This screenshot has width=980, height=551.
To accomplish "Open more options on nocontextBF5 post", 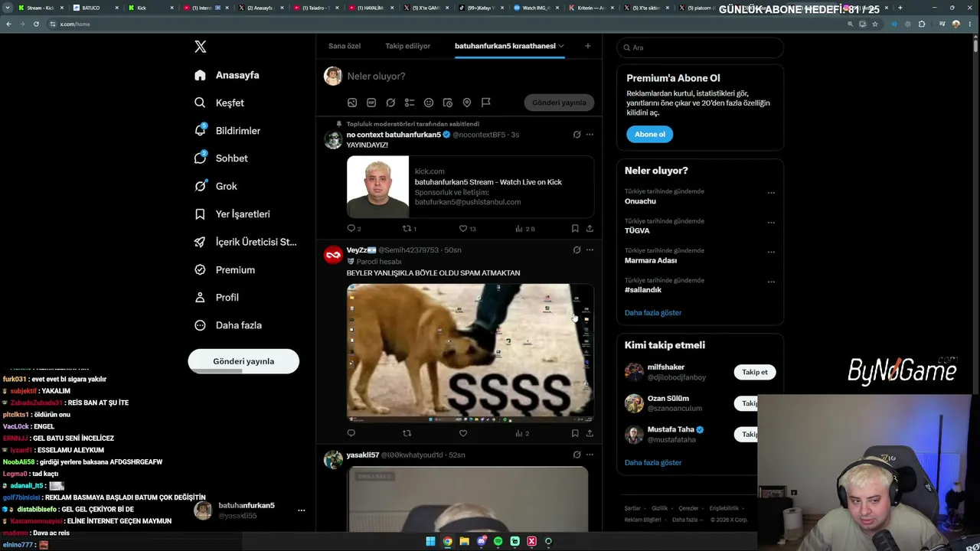I will tap(590, 135).
